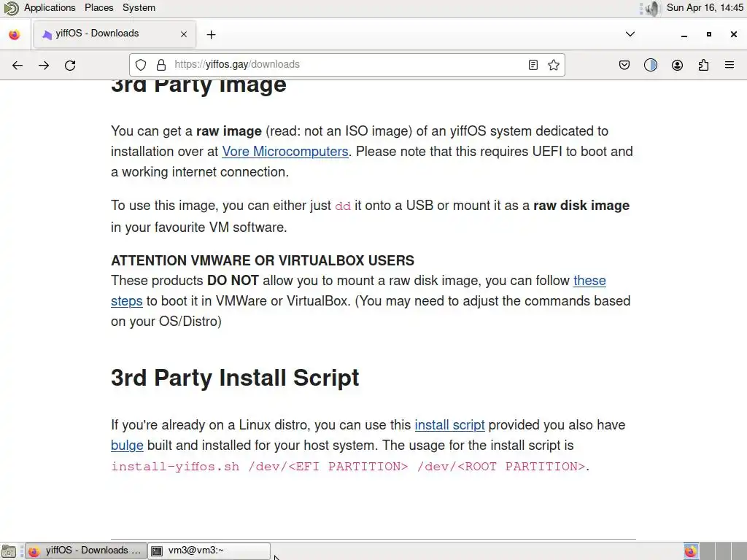This screenshot has width=747, height=560.
Task: Toggle the dark reader extension icon
Action: (x=651, y=65)
